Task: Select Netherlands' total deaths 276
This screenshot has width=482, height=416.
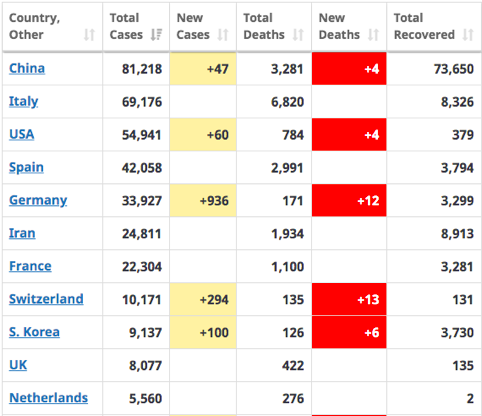Action: (x=293, y=399)
